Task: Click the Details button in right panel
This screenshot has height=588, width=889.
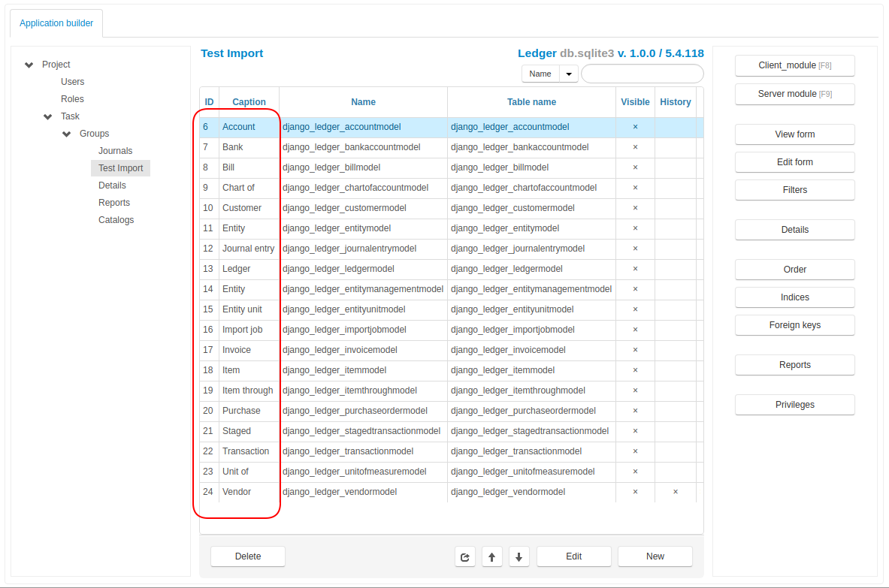Action: (x=795, y=230)
